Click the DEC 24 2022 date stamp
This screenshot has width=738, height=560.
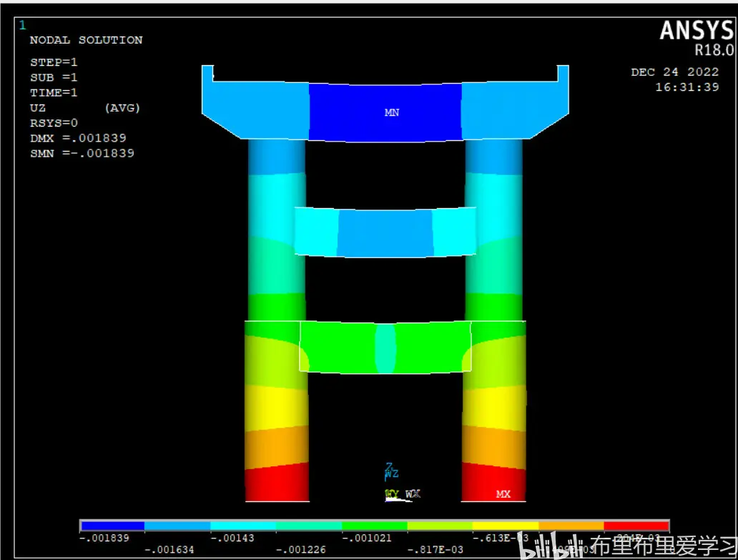click(x=674, y=72)
